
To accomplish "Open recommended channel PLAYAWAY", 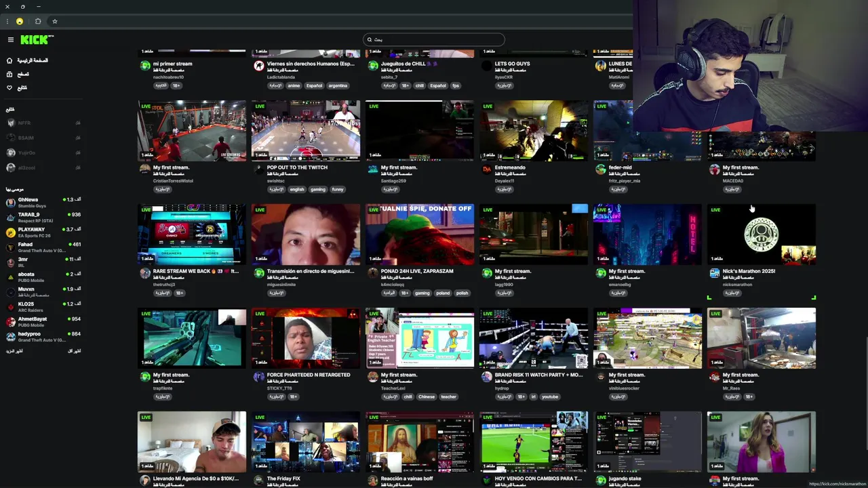I will click(42, 232).
